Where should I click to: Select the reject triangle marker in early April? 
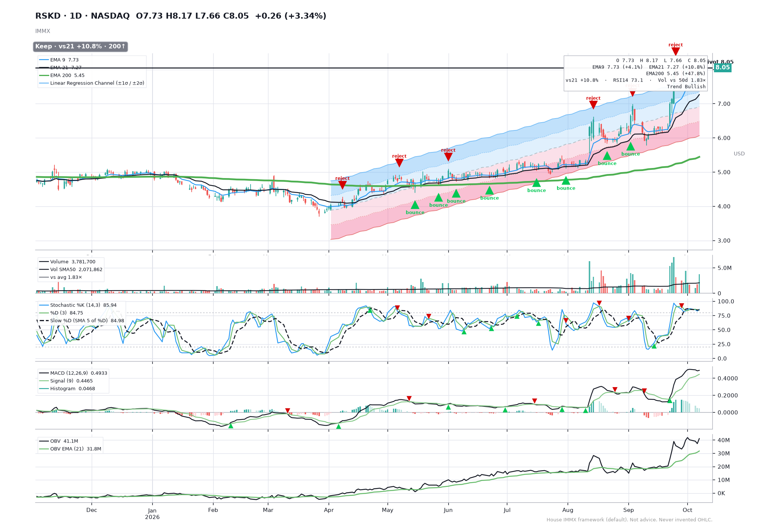tap(342, 185)
